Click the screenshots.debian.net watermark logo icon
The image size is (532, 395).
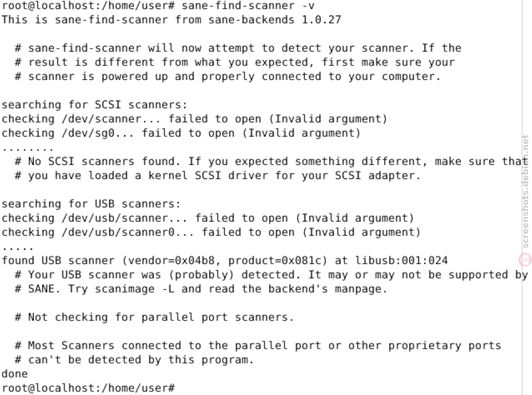tap(525, 260)
